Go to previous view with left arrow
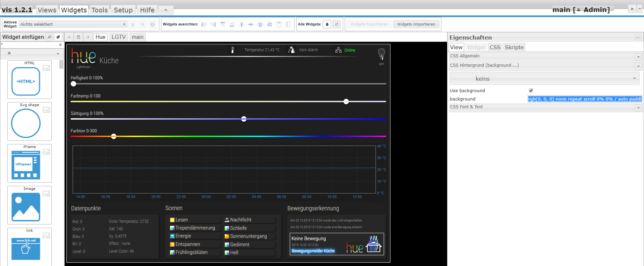Viewport: 644px width, 266px height. (x=69, y=37)
